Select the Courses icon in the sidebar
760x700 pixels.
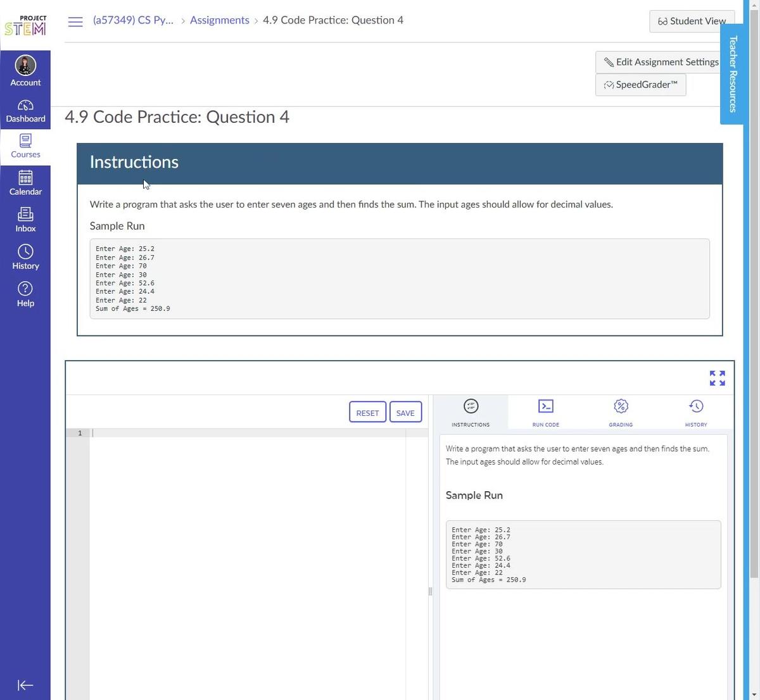(x=25, y=146)
